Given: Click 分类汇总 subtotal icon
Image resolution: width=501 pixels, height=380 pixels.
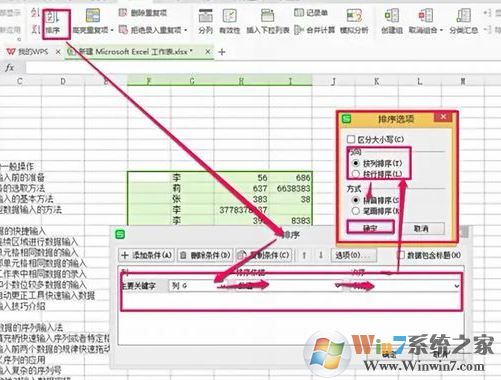Looking at the screenshot, I should (x=464, y=22).
